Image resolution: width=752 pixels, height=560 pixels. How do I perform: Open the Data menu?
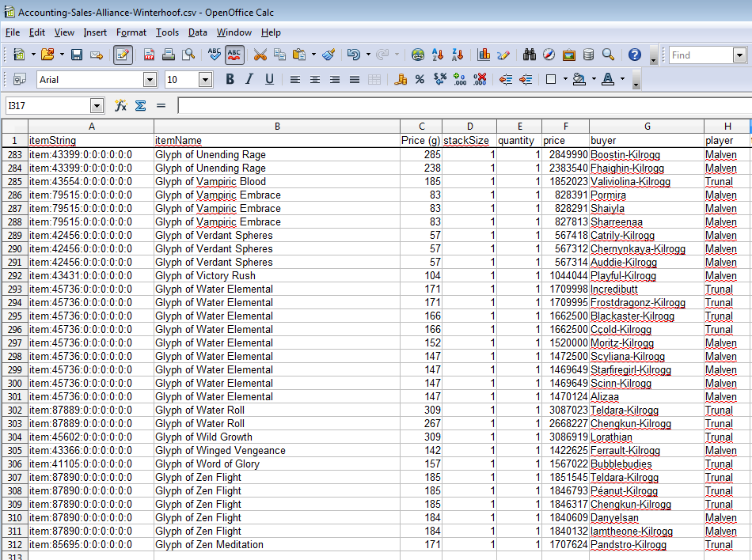coord(198,32)
